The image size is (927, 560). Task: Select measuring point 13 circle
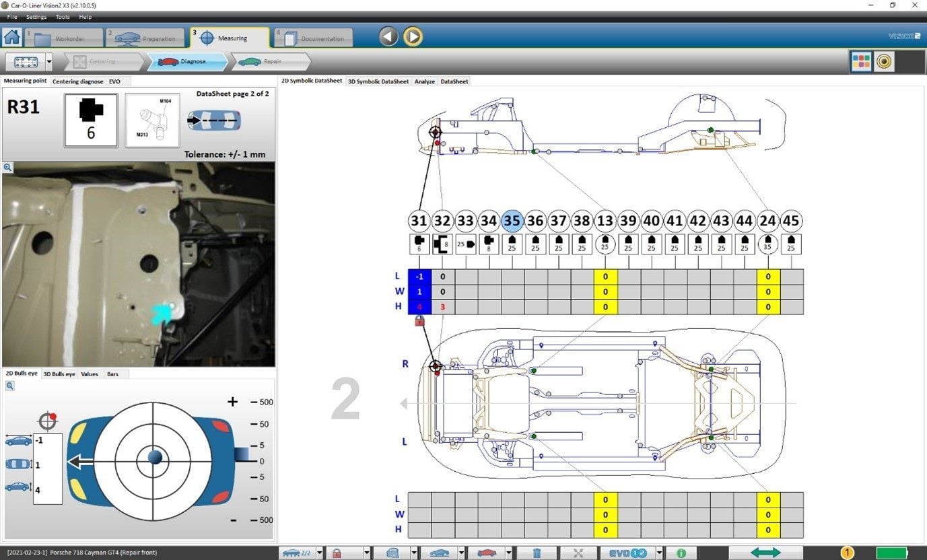(x=605, y=221)
